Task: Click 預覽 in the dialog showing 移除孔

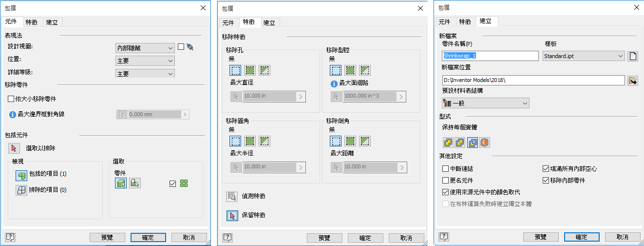Action: pos(324,238)
